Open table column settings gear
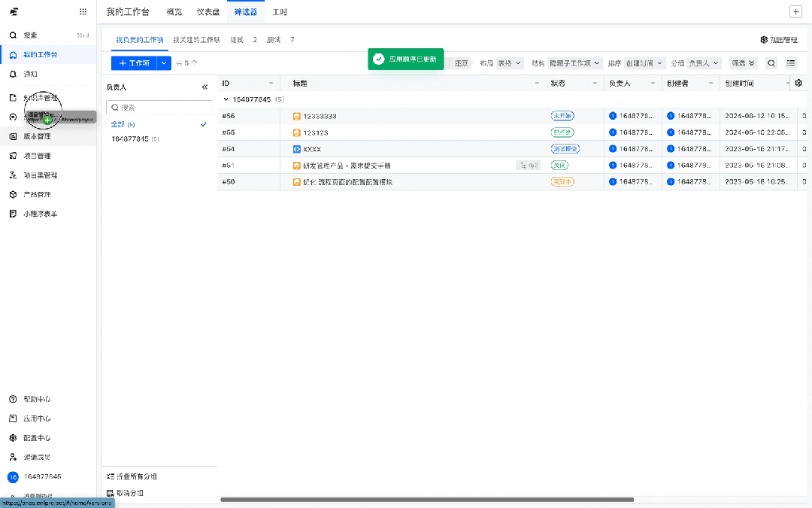 coord(798,83)
